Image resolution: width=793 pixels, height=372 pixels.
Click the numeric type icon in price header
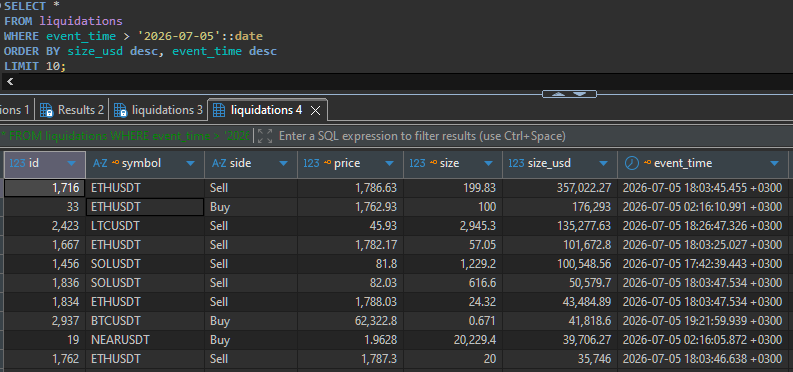click(x=311, y=163)
